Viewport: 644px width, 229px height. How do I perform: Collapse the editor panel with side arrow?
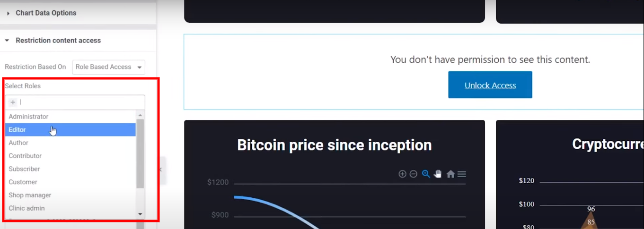click(x=160, y=170)
